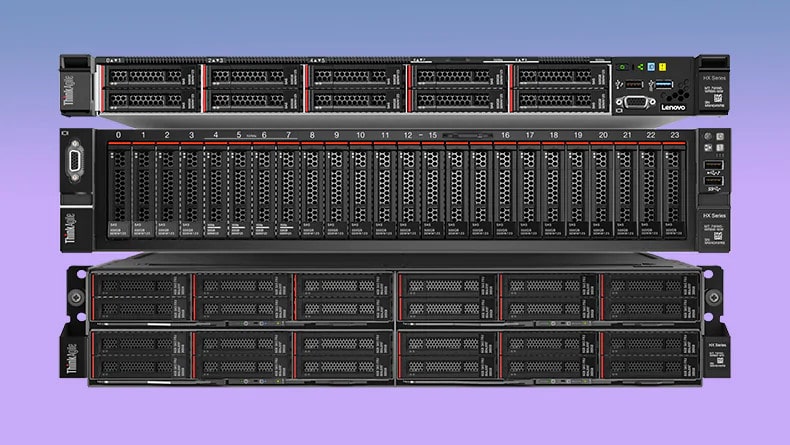Click the left rack mounting screw on bottom chassis
Image resolution: width=790 pixels, height=445 pixels.
tap(77, 299)
